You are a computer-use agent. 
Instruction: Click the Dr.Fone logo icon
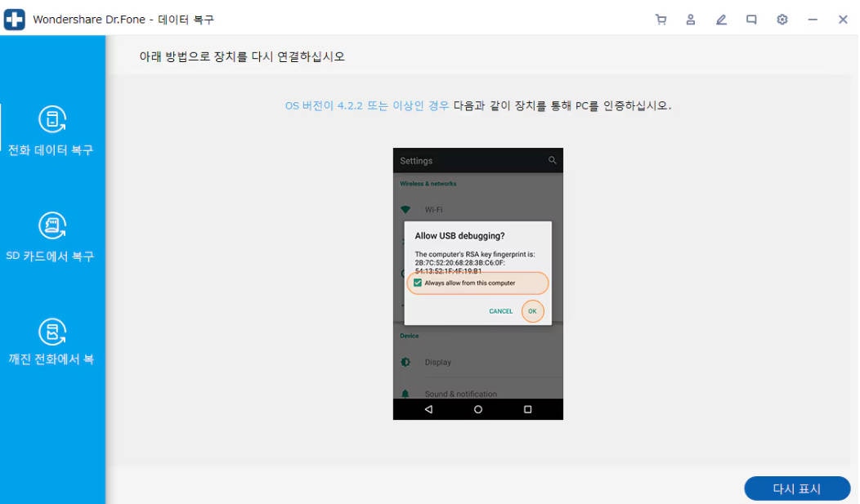14,20
